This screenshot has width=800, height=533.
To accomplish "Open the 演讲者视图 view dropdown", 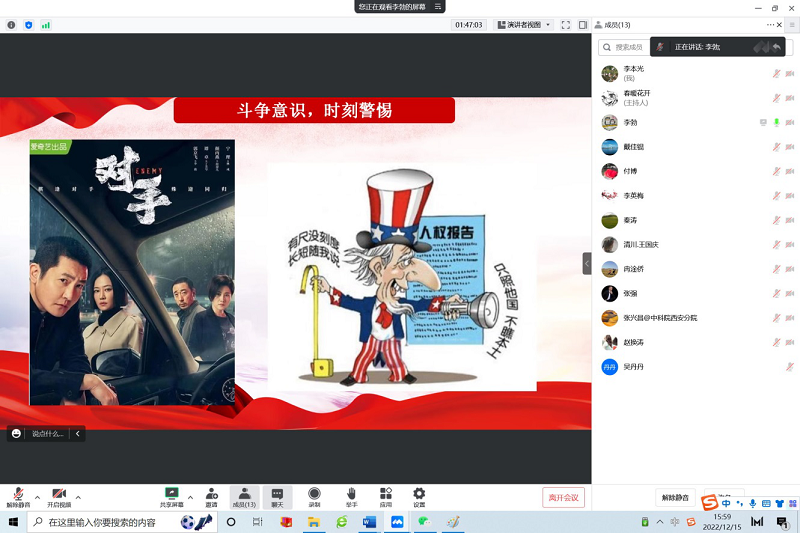I will [524, 25].
